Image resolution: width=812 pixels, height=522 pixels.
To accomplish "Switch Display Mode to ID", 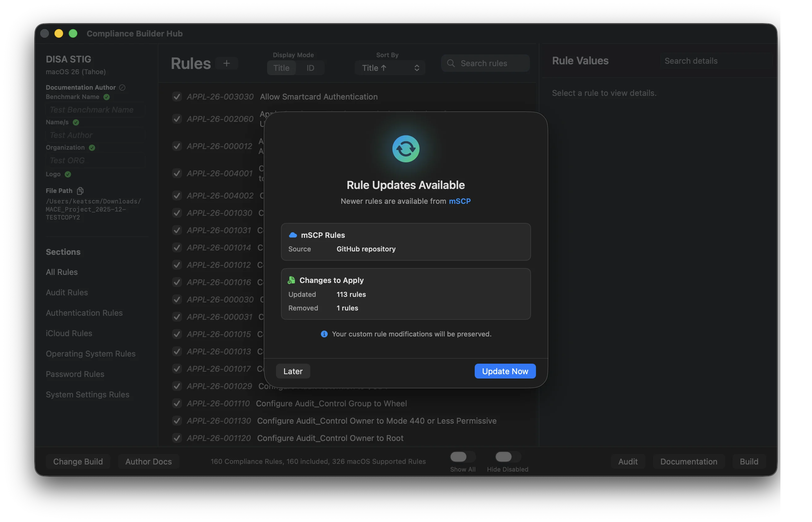I will click(x=310, y=68).
